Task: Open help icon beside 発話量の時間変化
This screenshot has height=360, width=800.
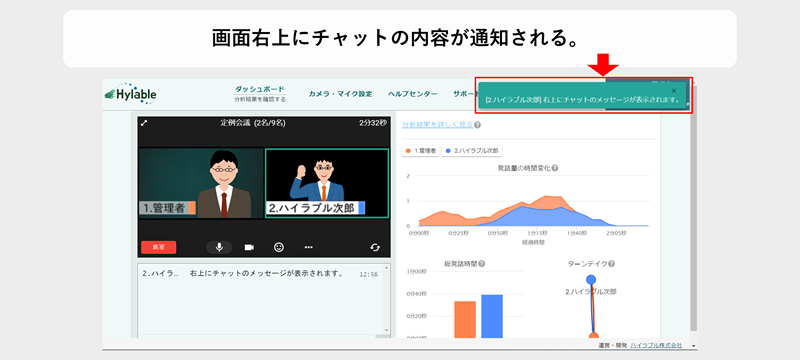Action: pos(555,168)
